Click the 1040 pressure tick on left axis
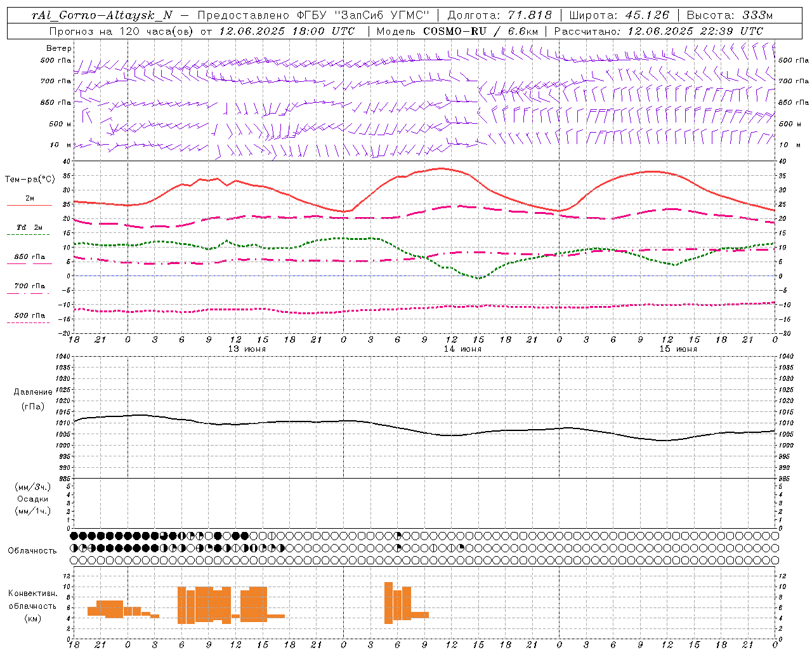This screenshot has width=812, height=650. [63, 357]
